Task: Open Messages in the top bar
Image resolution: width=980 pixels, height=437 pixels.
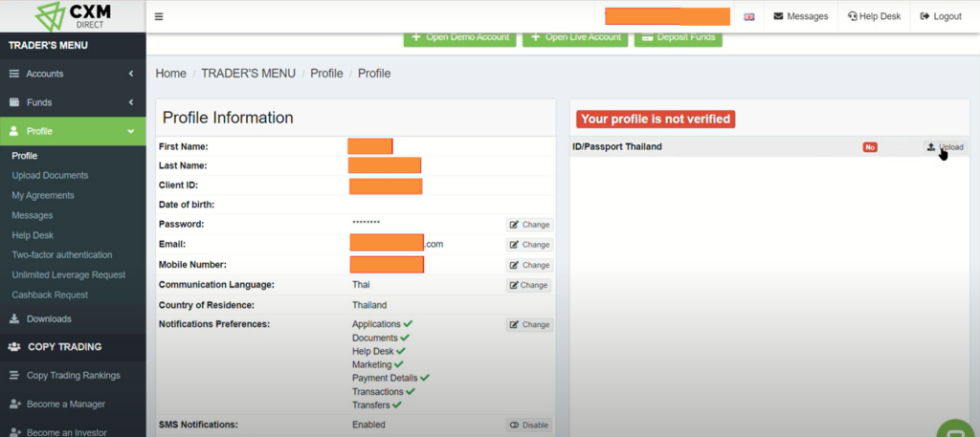Action: (x=801, y=16)
